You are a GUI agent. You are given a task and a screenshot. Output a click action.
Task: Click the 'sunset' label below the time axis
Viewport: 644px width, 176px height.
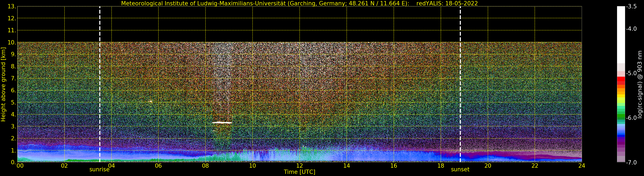[460, 170]
